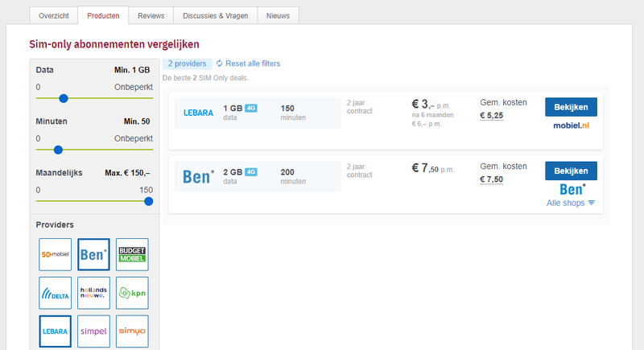Click 'na 6 maanden' note in Lebara deal

click(x=432, y=115)
